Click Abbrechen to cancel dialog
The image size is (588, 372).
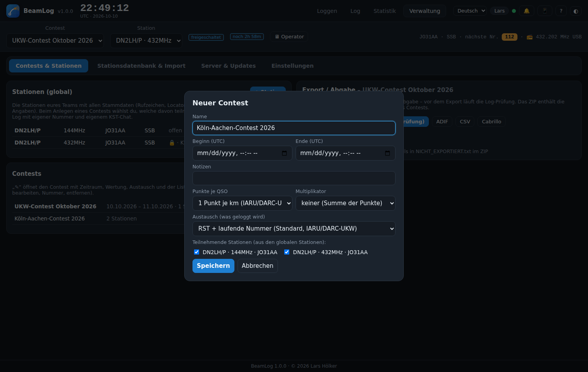[258, 266]
